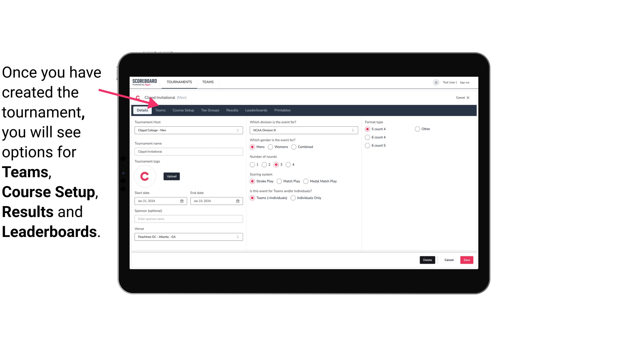Click the Save button

coord(467,260)
